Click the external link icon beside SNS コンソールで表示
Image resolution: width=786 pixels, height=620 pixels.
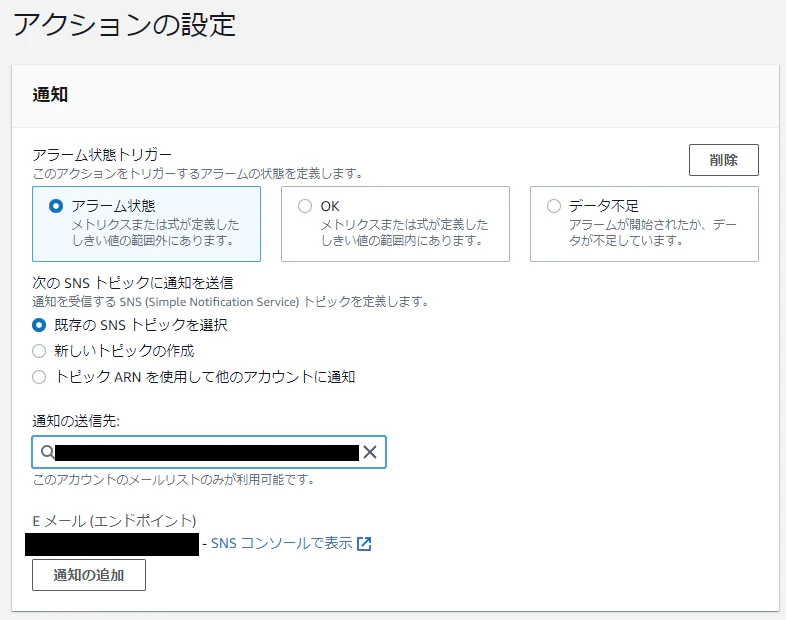pyautogui.click(x=364, y=544)
